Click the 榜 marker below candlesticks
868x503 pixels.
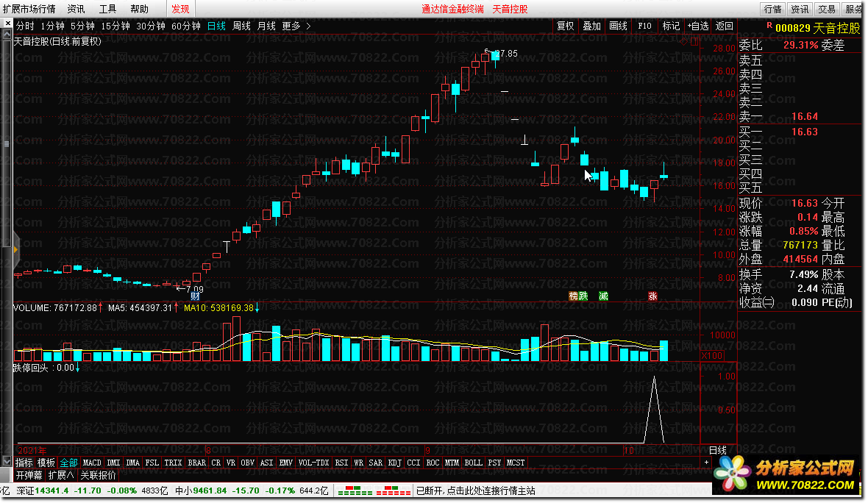574,296
